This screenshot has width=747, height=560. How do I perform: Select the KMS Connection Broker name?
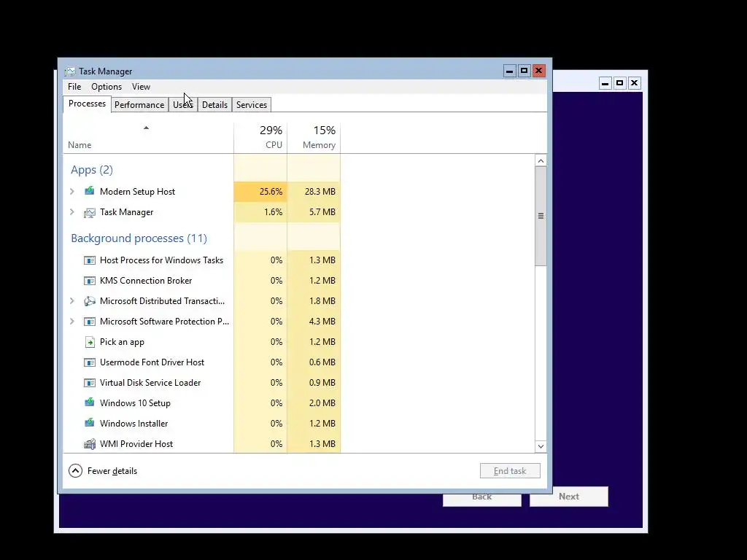coord(146,281)
